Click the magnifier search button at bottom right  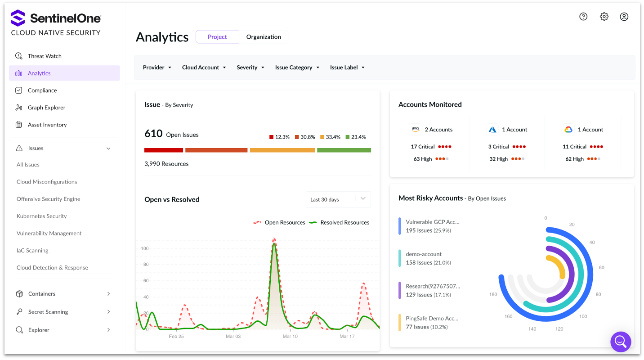[621, 342]
